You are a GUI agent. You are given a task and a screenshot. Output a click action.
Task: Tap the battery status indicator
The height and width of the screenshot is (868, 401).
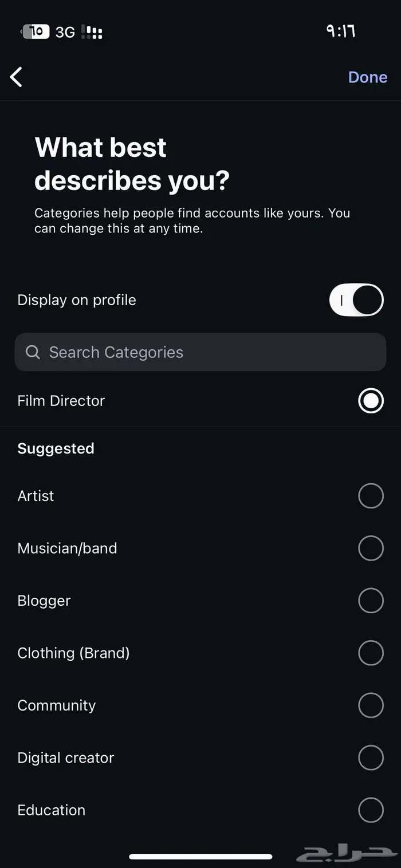(36, 31)
